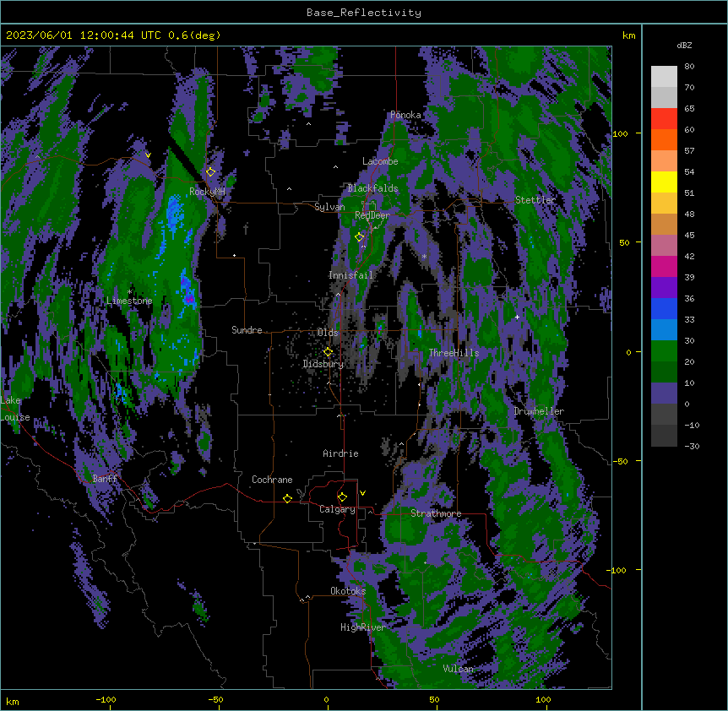The width and height of the screenshot is (728, 711).
Task: Select the Olds town label
Action: coord(328,333)
